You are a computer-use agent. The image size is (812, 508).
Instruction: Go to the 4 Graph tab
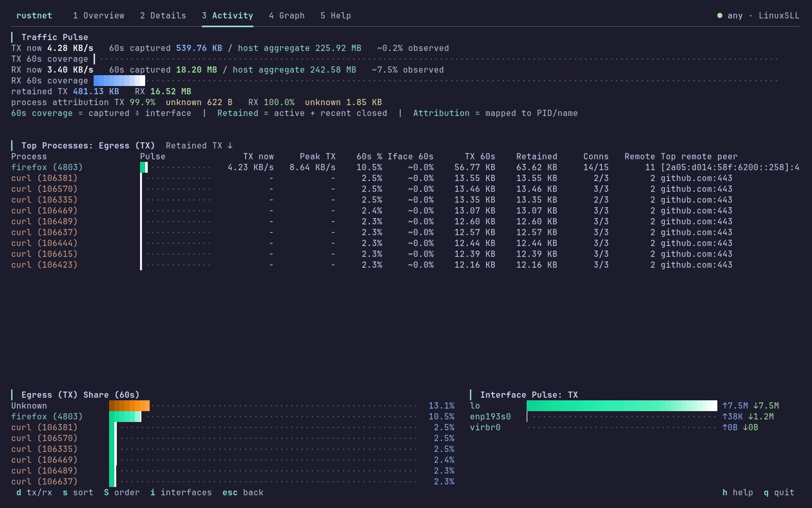click(x=287, y=16)
